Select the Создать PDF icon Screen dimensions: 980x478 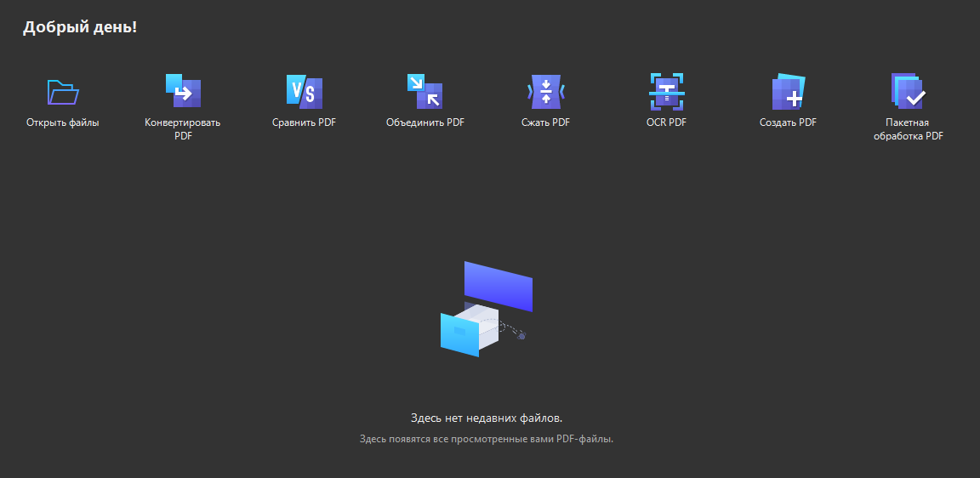pyautogui.click(x=788, y=92)
